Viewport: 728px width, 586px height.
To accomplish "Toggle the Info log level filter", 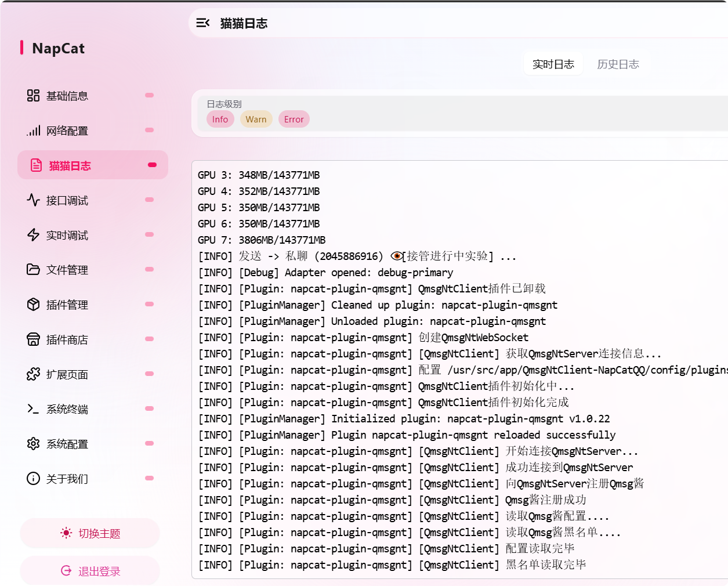I will coord(220,120).
